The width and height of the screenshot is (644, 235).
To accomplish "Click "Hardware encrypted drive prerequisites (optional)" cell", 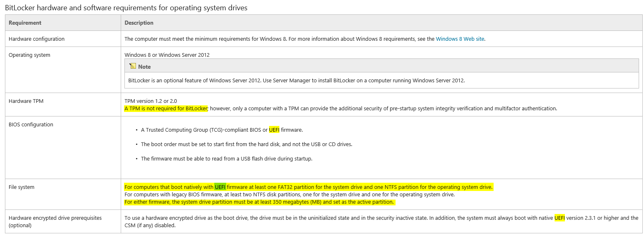I will (63, 221).
